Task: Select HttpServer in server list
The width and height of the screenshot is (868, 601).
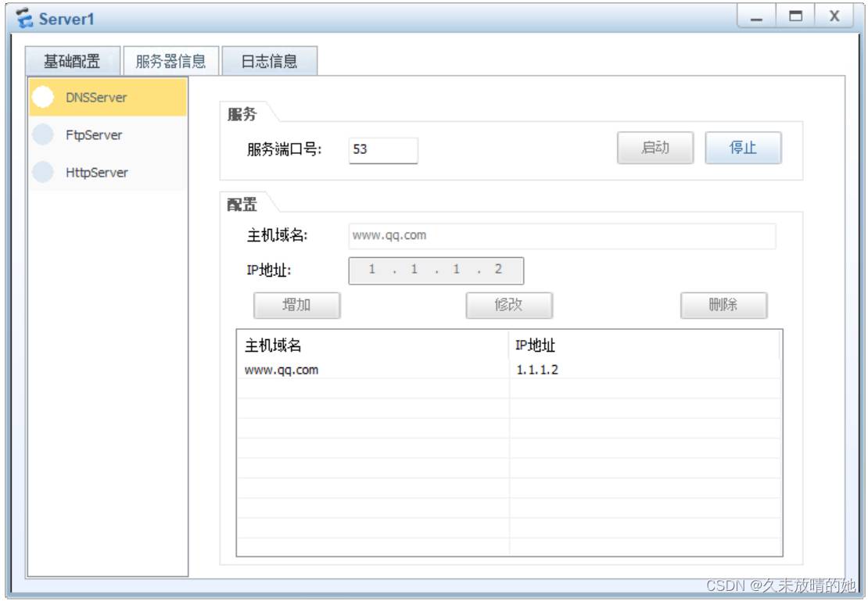Action: point(108,172)
